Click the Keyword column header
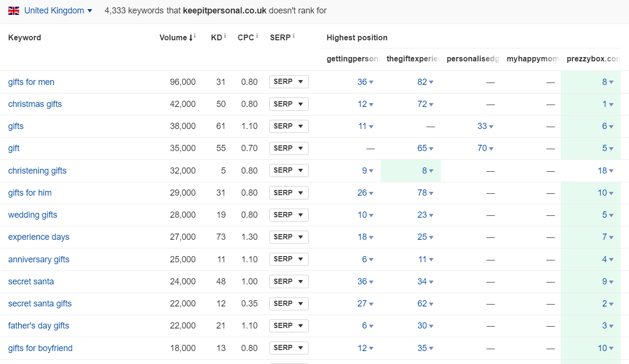The width and height of the screenshot is (629, 364). [24, 37]
